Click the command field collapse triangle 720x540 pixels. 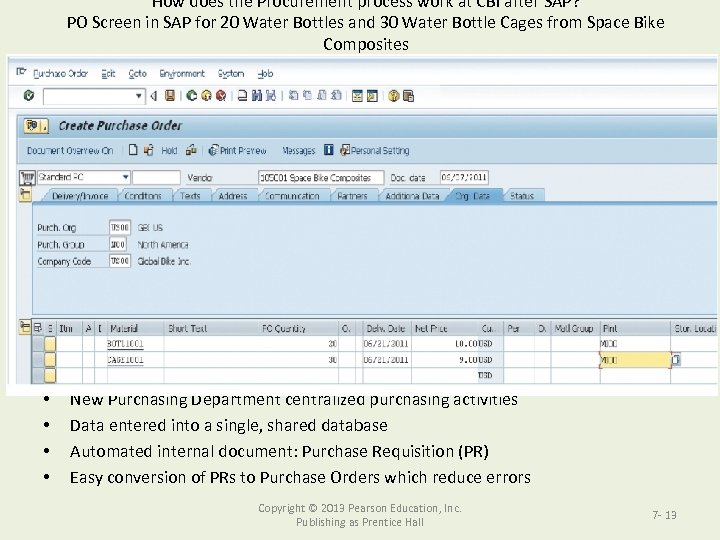[x=154, y=96]
